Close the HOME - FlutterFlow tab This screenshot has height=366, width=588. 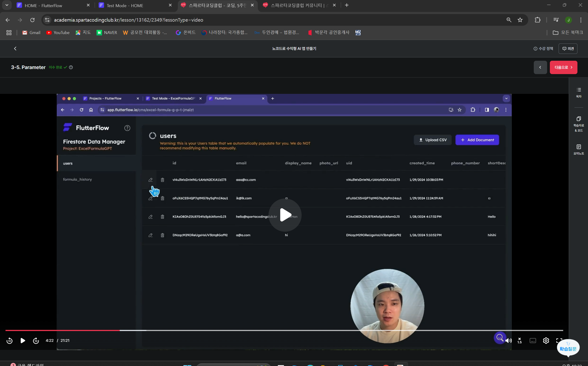click(88, 5)
